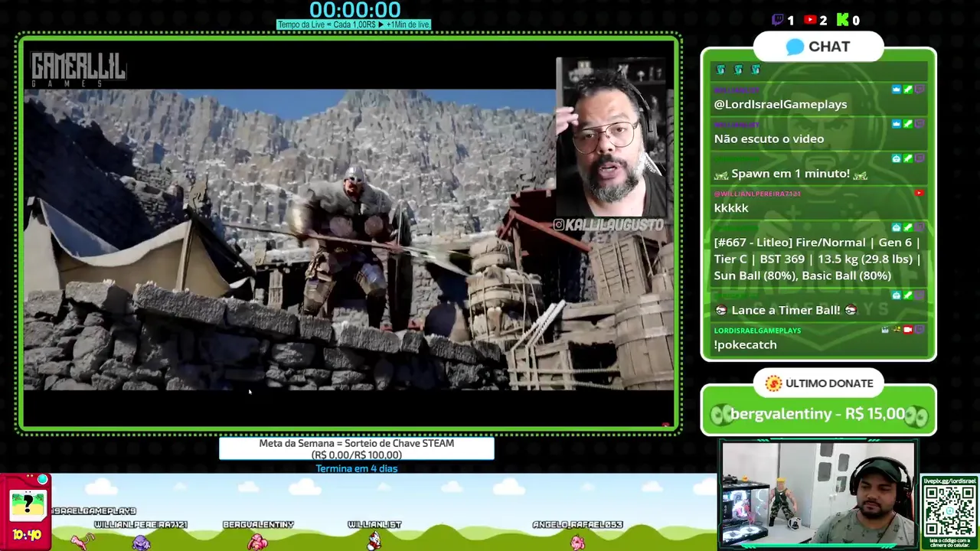Click the Twitch viewer count icon
Viewport: 980px width, 551px height.
(778, 20)
